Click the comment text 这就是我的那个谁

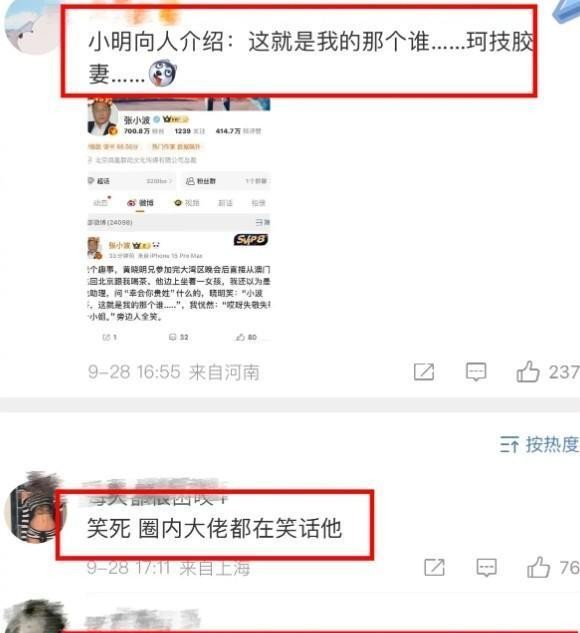(338, 42)
